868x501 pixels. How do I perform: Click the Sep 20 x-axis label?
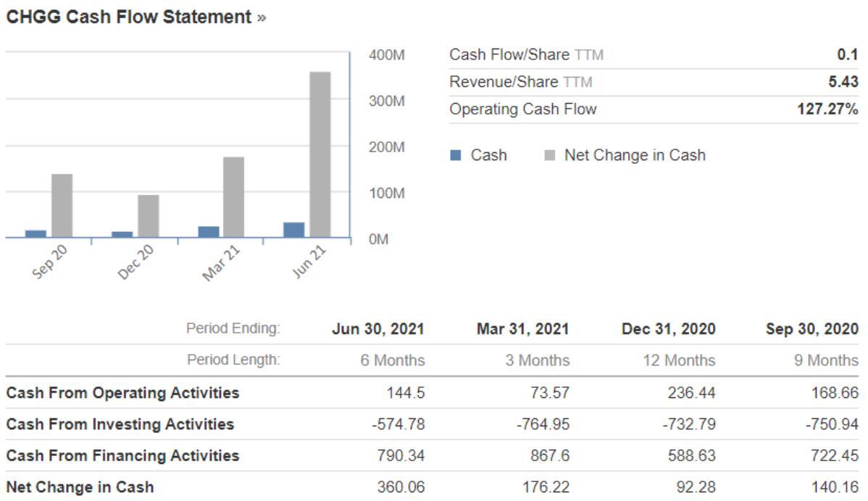coord(49,262)
